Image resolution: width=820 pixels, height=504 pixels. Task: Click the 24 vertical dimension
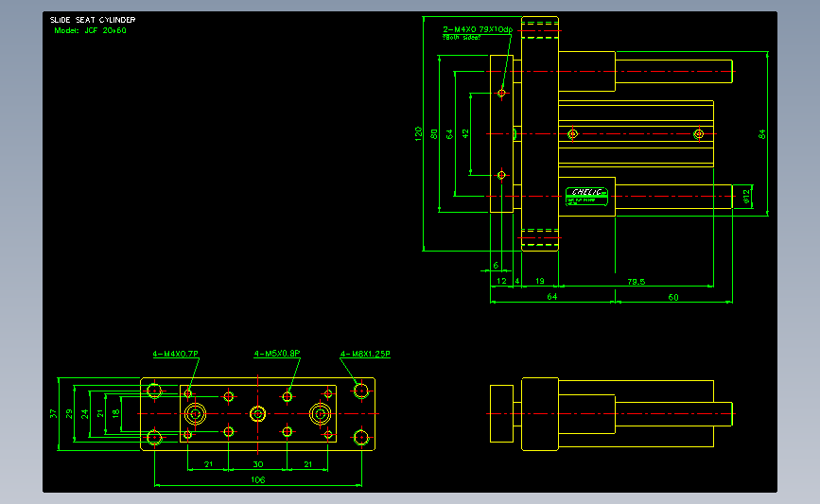pyautogui.click(x=84, y=413)
